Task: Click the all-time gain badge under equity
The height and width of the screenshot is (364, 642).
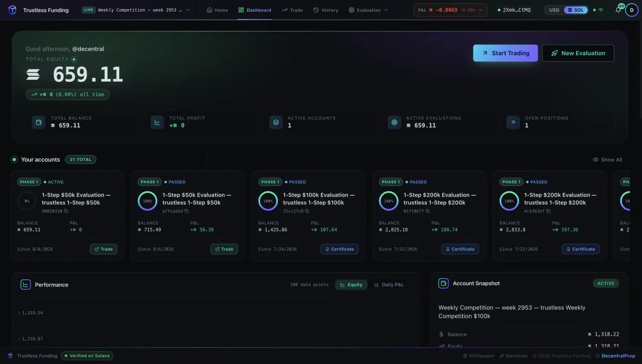Action: point(68,94)
